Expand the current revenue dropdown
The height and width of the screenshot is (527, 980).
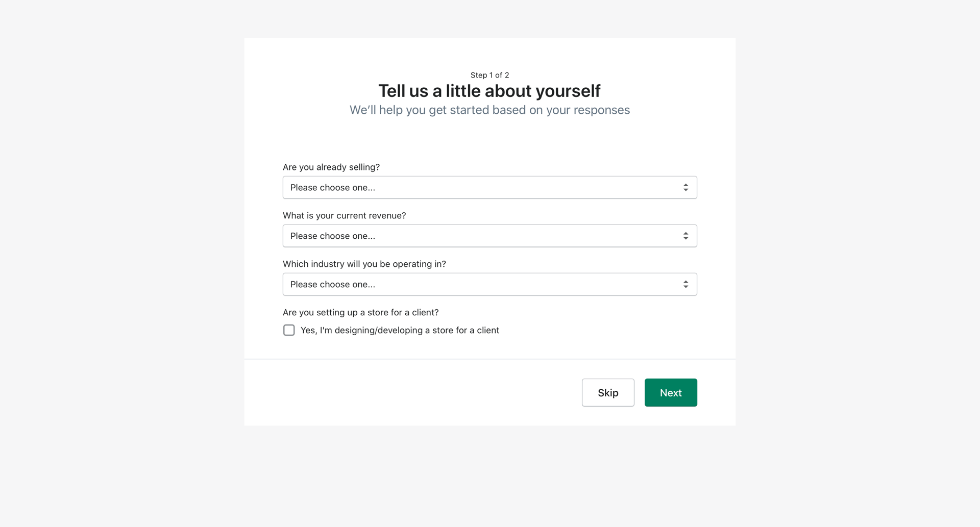(x=489, y=236)
